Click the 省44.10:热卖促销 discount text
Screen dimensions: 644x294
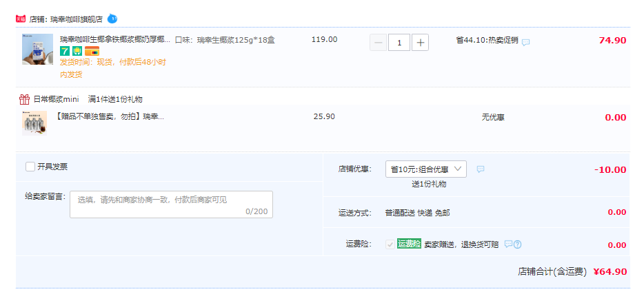(487, 40)
